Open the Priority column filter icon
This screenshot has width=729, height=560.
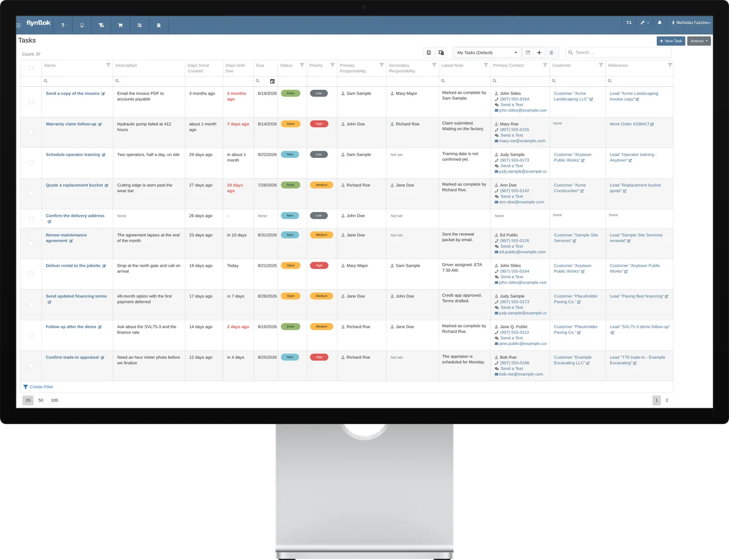point(332,65)
